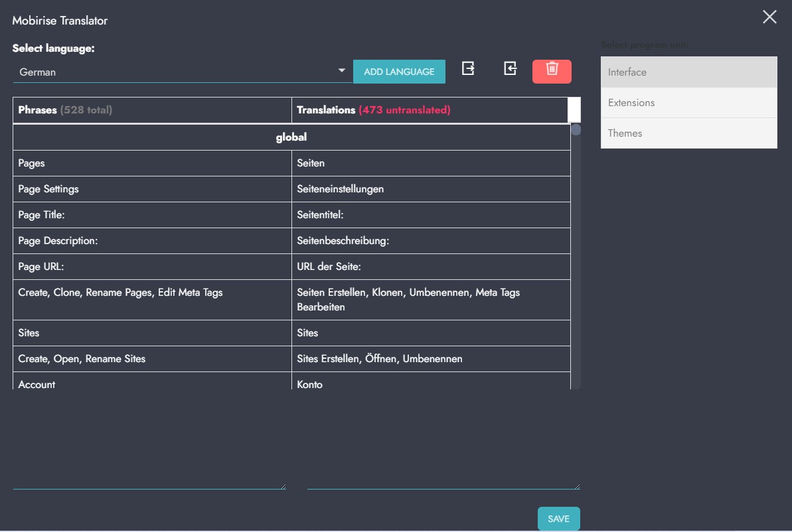This screenshot has height=532, width=792.
Task: Click the ADD LANGUAGE button
Action: 399,72
